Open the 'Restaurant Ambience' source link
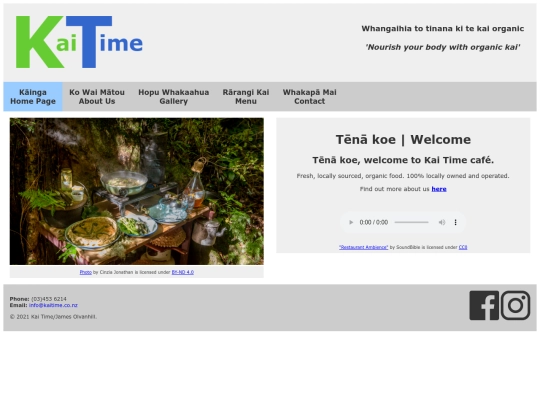 point(363,247)
